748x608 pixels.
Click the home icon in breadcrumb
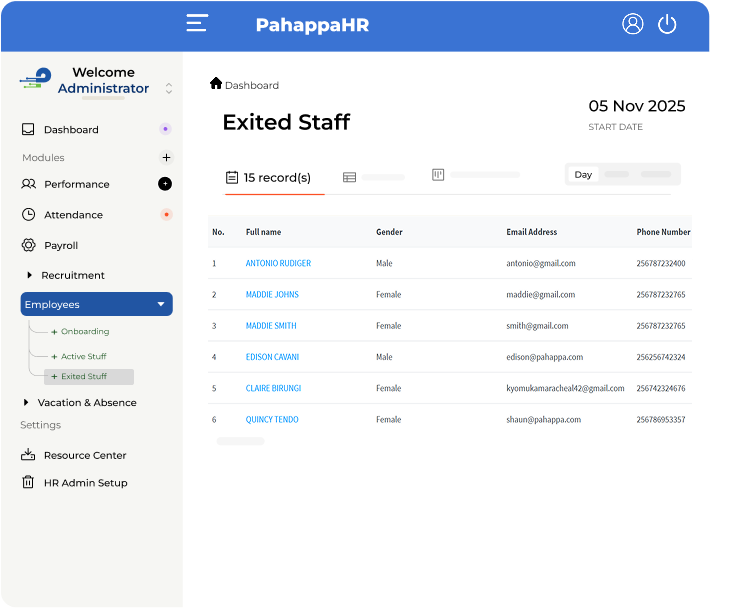[216, 84]
